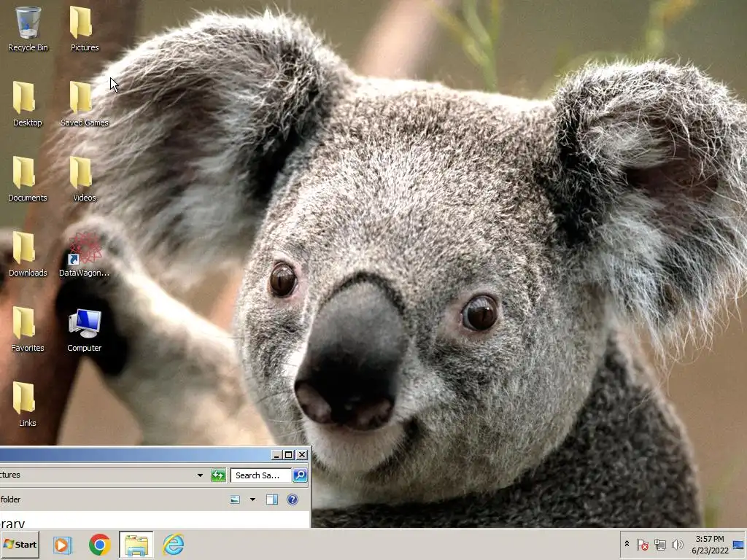Open the Action Center flag icon
747x560 pixels.
[643, 544]
